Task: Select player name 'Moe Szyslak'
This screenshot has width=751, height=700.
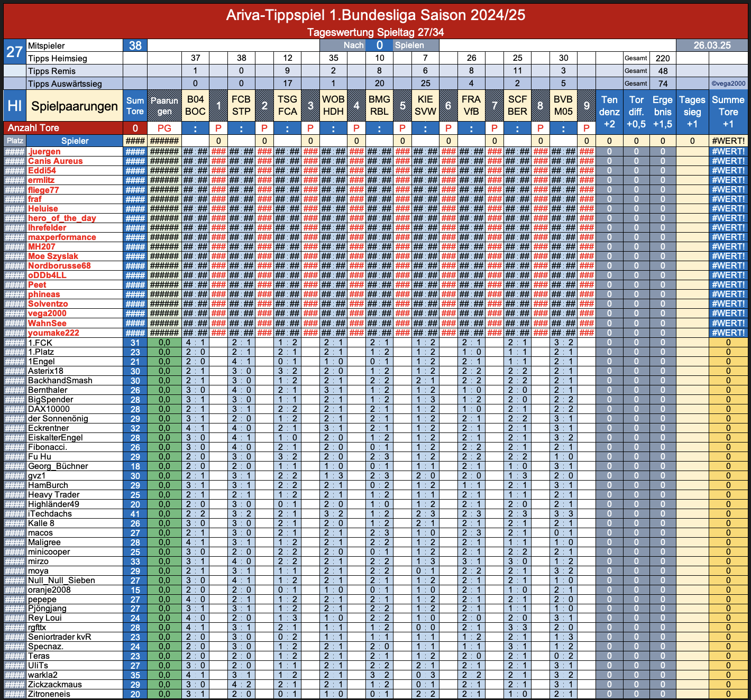Action: 53,256
